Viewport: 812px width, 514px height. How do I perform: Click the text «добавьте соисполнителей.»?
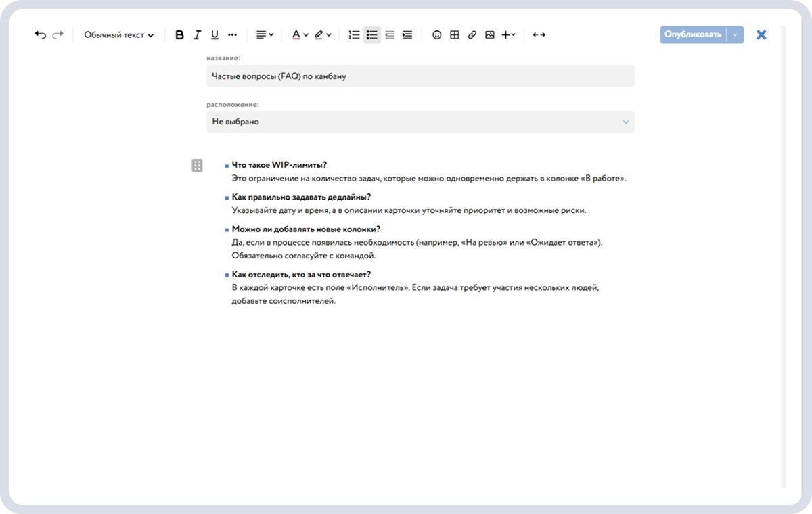[x=284, y=301]
